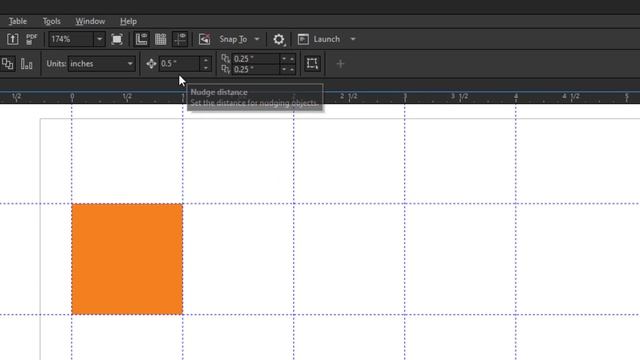This screenshot has height=360, width=640.
Task: Open Options with the gear icon
Action: click(279, 39)
